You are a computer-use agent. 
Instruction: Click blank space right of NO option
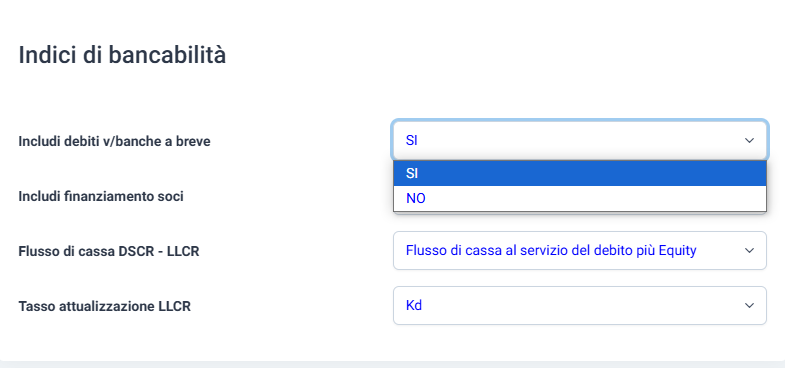point(596,199)
